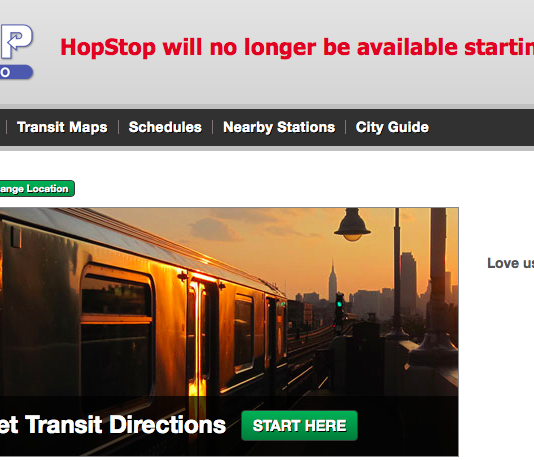Click the blue pill badge under logo

[x=16, y=72]
